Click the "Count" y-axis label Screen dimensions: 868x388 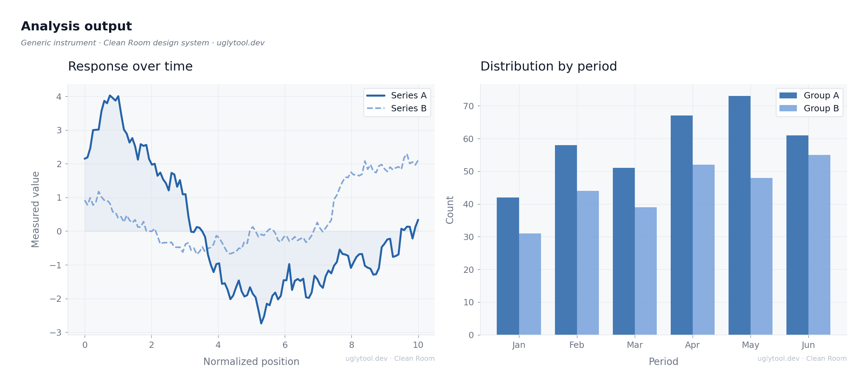(450, 210)
